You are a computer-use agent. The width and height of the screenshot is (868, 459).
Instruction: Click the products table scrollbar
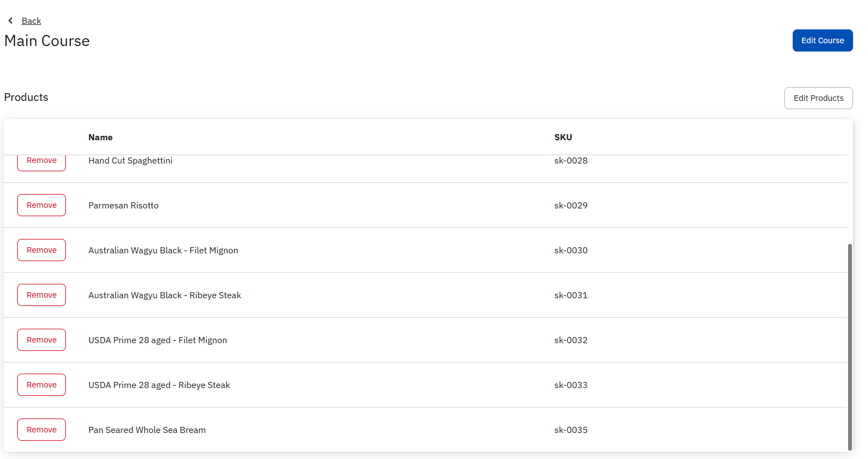[850, 346]
